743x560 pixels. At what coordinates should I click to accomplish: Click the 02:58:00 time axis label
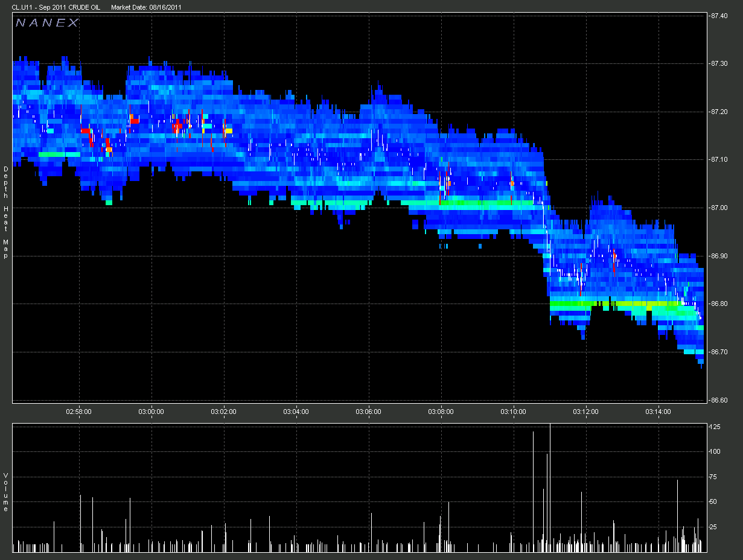click(x=79, y=411)
